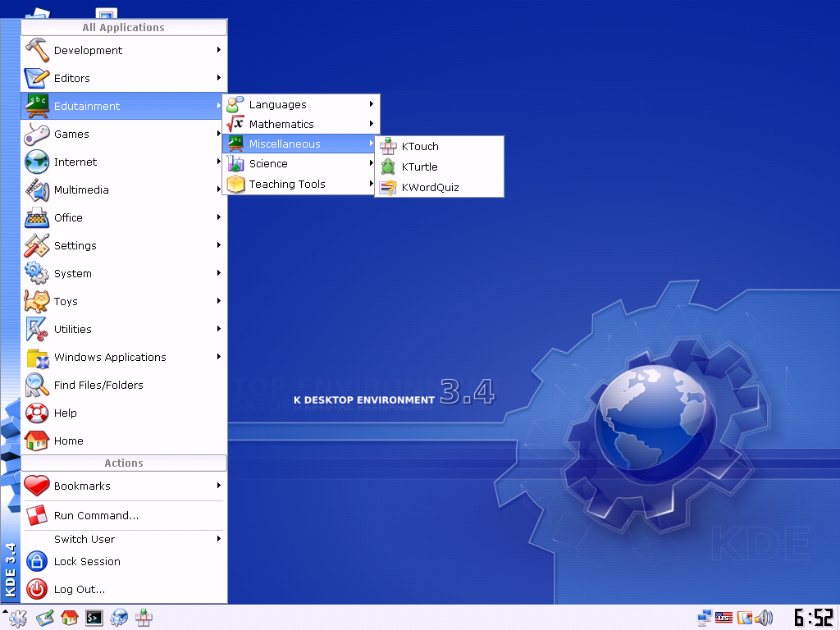Click the Teaching Tools box icon
Viewport: 840px width, 630px height.
235,184
